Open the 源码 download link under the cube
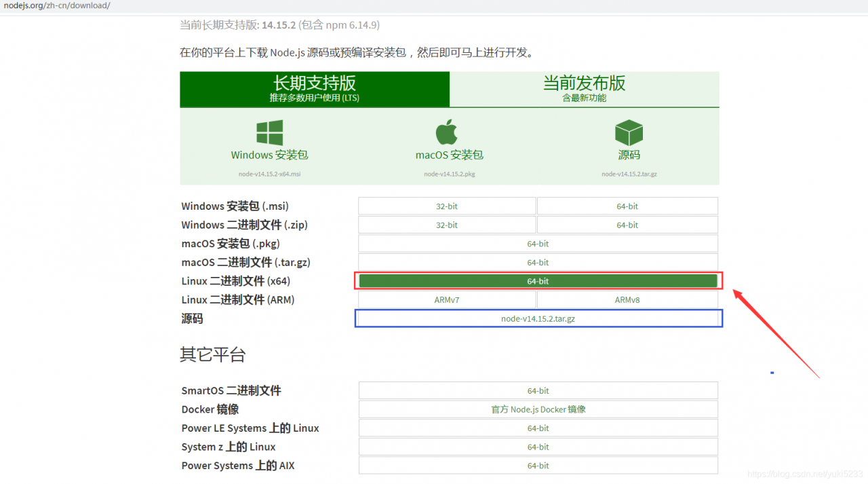This screenshot has height=484, width=868. click(x=629, y=155)
